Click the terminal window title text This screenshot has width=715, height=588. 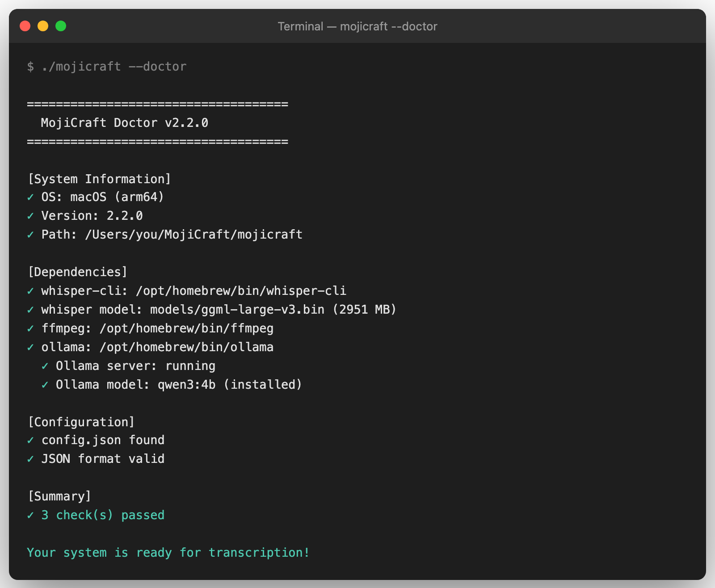click(357, 26)
